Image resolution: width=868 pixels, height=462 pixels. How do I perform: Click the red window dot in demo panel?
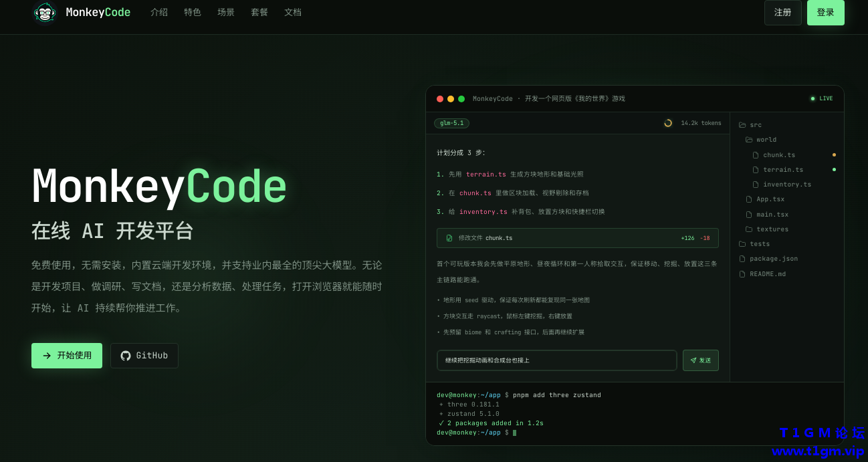point(440,99)
